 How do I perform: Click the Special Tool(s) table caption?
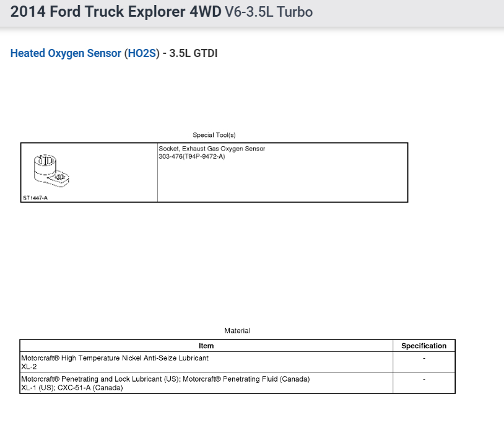[214, 135]
